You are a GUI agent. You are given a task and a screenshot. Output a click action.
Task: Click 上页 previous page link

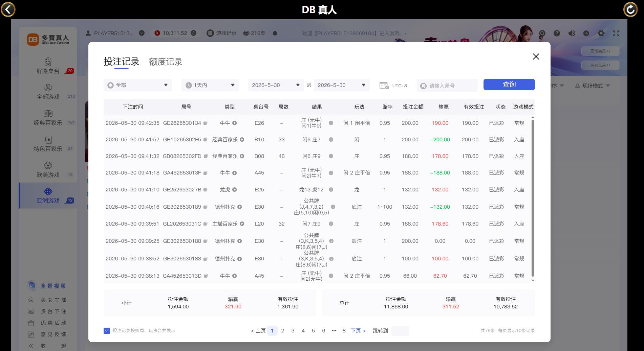click(x=258, y=331)
